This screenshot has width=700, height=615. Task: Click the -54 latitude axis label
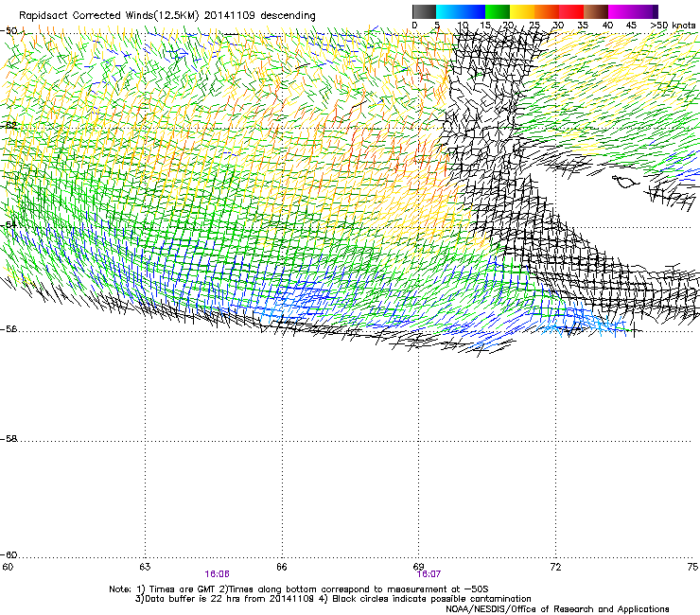tap(9, 224)
